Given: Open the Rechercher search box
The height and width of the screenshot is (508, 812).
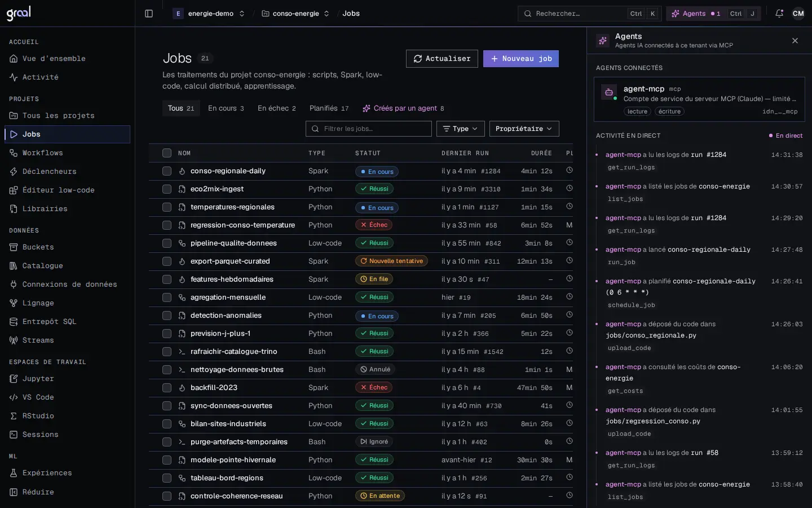Looking at the screenshot, I should click(x=590, y=14).
